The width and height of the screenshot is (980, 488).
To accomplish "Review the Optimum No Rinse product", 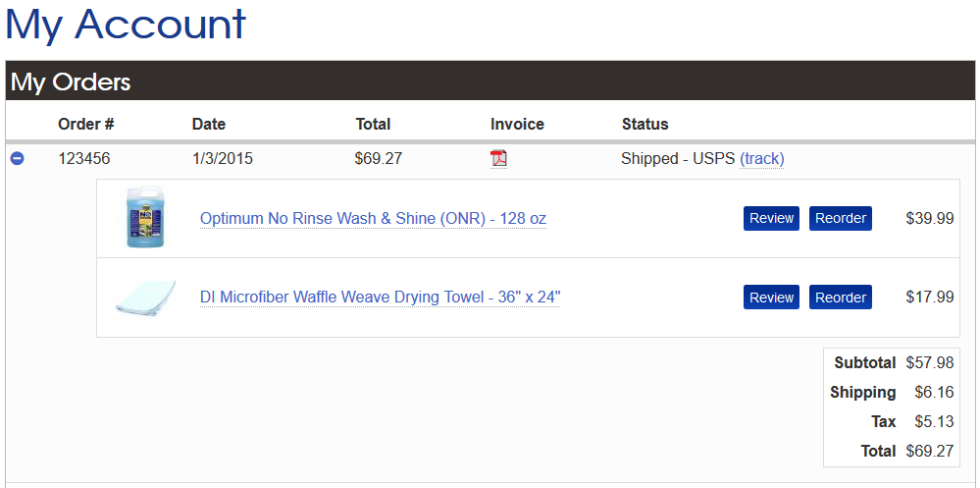I will (771, 218).
